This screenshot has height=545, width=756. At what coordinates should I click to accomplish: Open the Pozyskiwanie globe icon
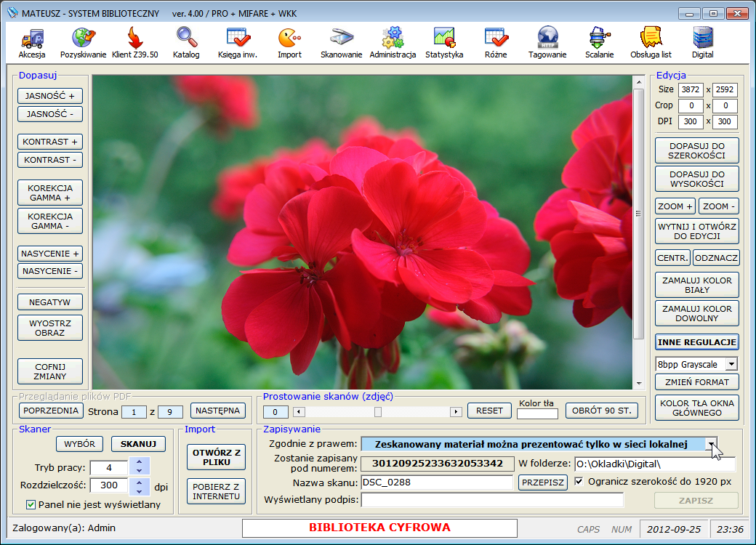tap(83, 38)
